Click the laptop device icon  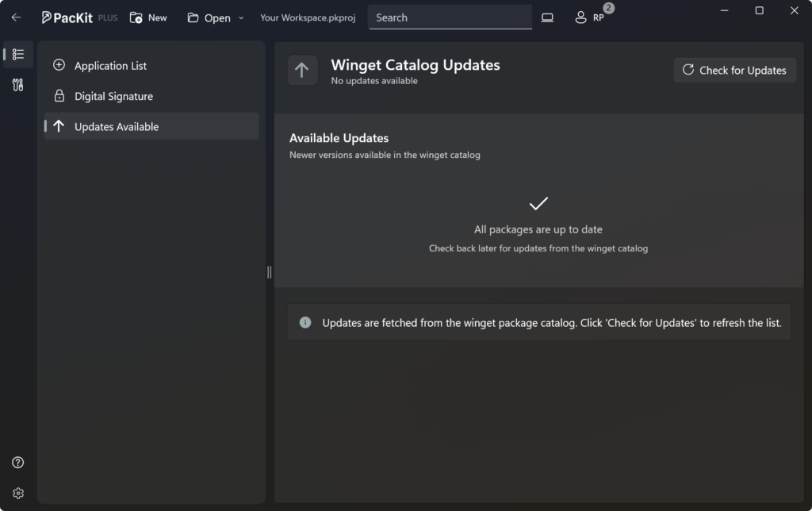547,17
